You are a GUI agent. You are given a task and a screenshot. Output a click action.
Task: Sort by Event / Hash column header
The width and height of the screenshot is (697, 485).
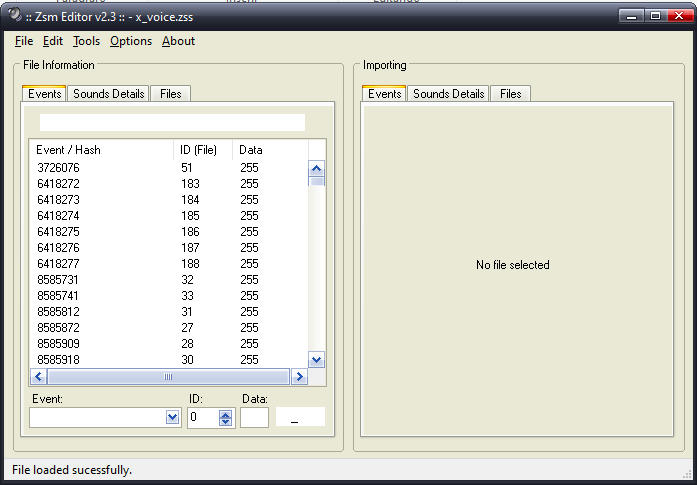pos(101,150)
